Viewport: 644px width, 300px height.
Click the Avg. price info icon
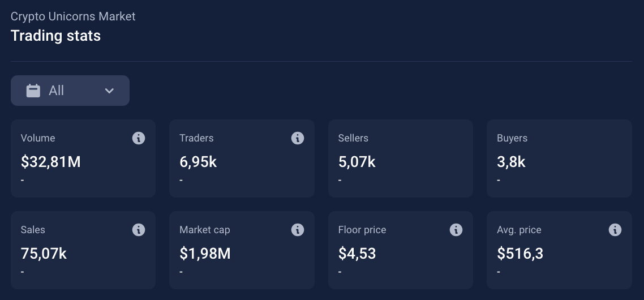(615, 230)
